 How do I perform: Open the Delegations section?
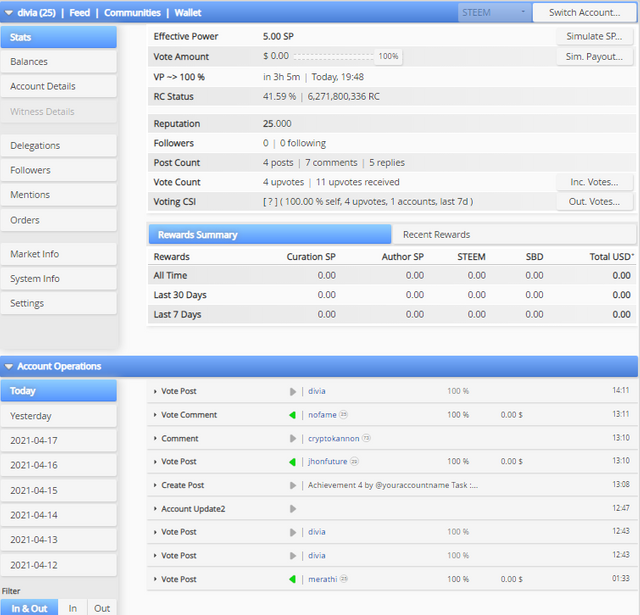point(59,146)
